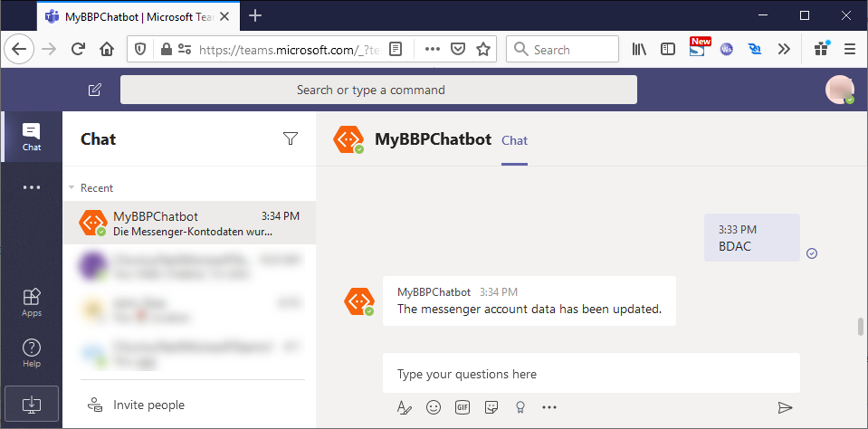Open the profile avatar menu

840,90
